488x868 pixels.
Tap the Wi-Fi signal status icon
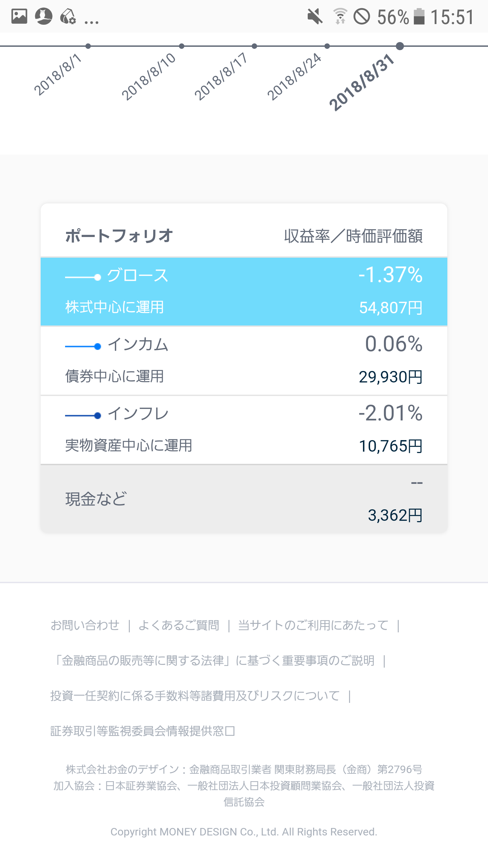click(340, 16)
